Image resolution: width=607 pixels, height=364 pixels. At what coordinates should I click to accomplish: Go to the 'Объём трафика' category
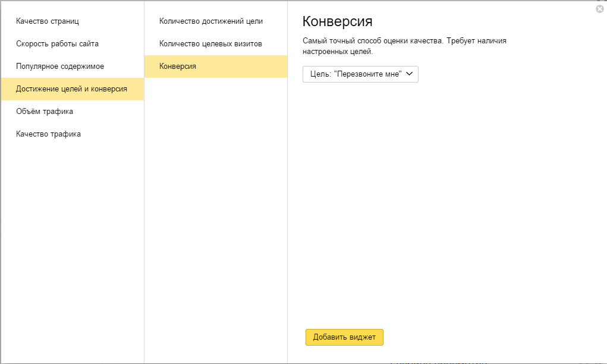pyautogui.click(x=73, y=112)
